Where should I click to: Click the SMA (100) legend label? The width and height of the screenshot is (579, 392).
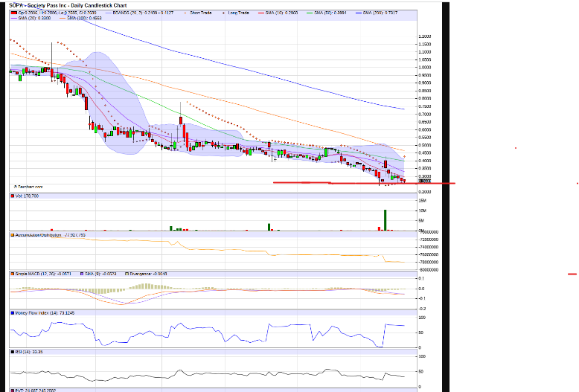84,18
